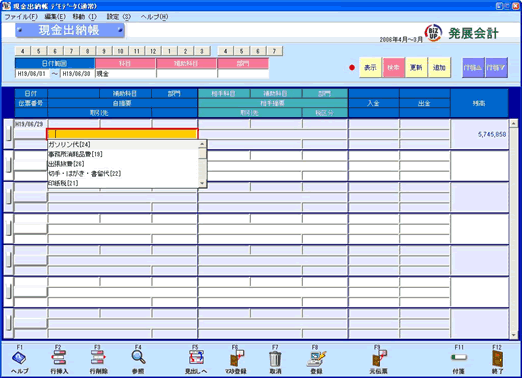
Task: Click the yellow 表示 button
Action: (x=370, y=68)
